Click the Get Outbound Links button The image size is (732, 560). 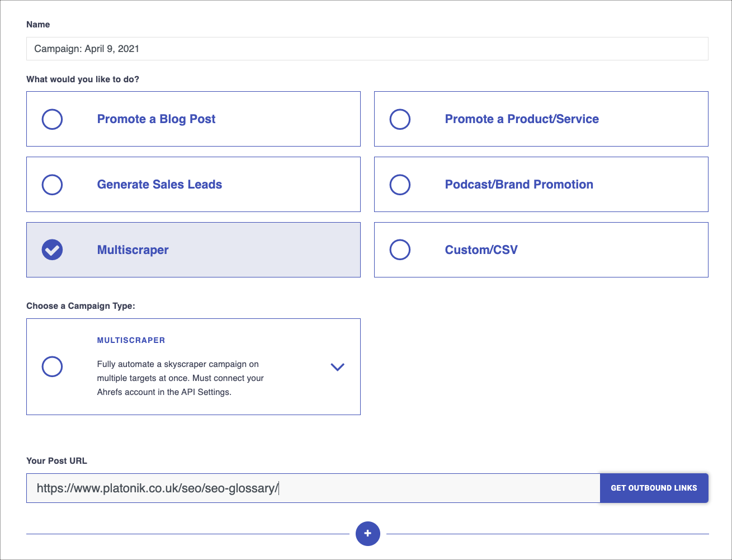(654, 488)
